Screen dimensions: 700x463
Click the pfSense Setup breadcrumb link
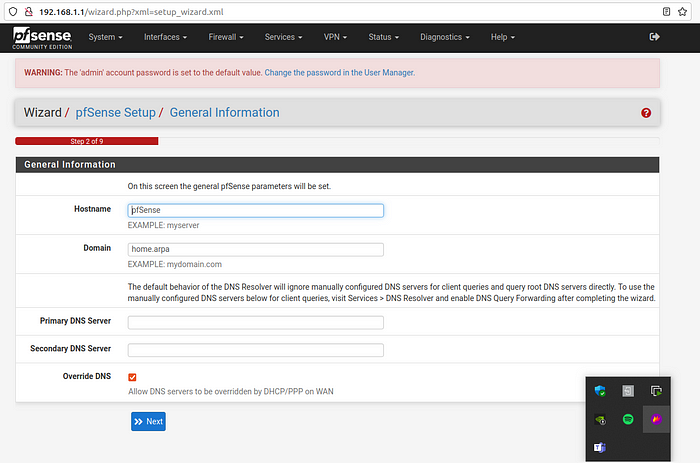115,113
